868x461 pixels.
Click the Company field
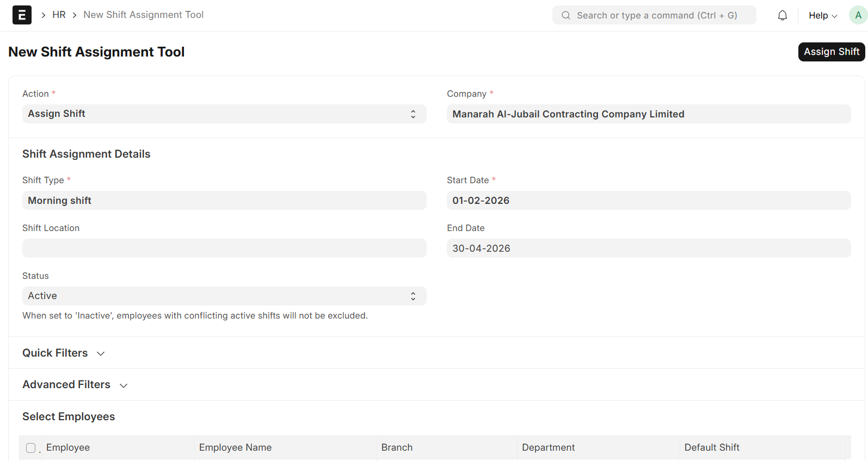coord(648,114)
